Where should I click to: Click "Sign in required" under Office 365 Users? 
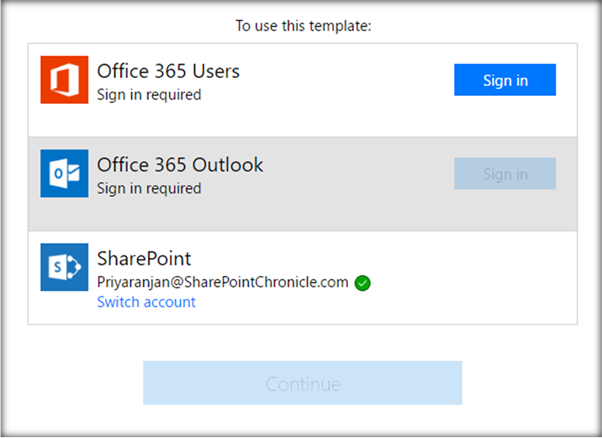(x=149, y=95)
